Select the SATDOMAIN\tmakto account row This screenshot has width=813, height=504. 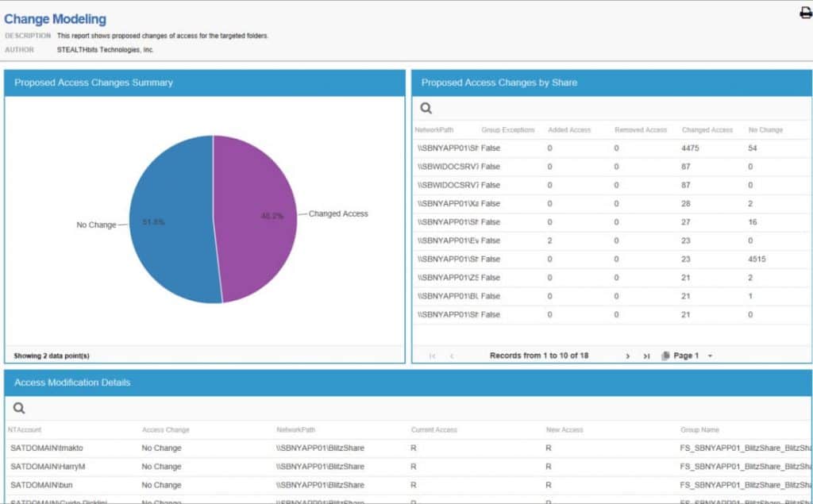tap(47, 448)
